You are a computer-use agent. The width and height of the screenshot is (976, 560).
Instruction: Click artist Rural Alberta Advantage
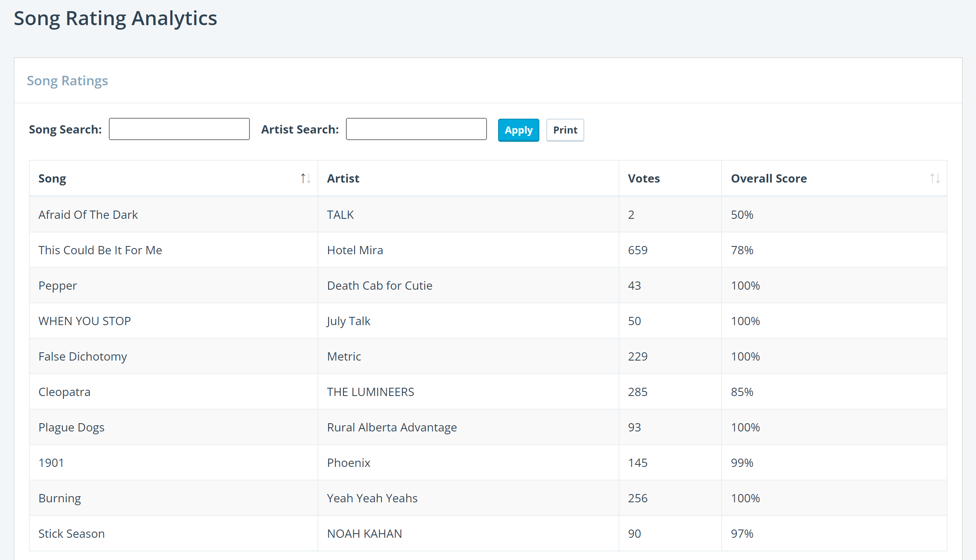coord(392,427)
